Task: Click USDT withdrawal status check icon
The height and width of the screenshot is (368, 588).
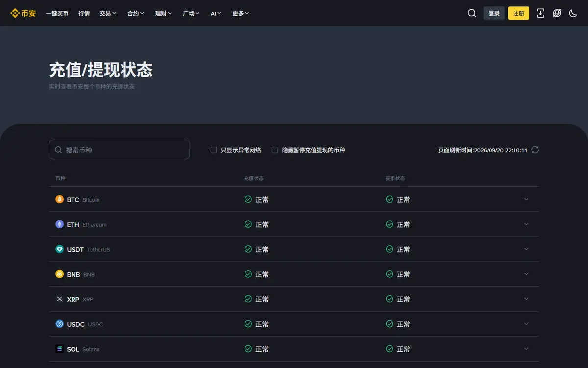Action: [390, 249]
